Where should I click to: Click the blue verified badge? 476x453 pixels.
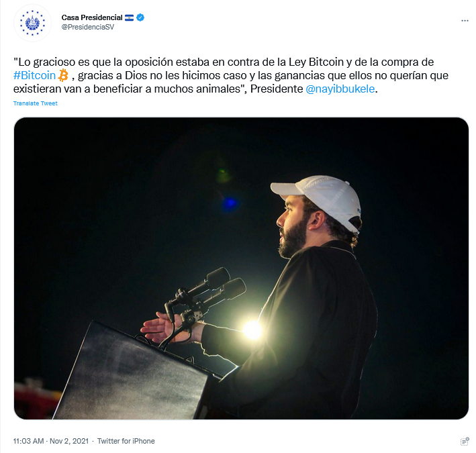[140, 17]
